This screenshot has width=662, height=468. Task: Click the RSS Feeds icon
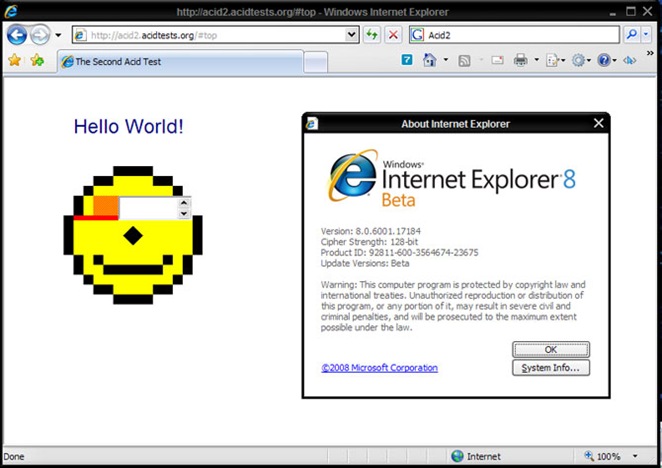(x=464, y=61)
